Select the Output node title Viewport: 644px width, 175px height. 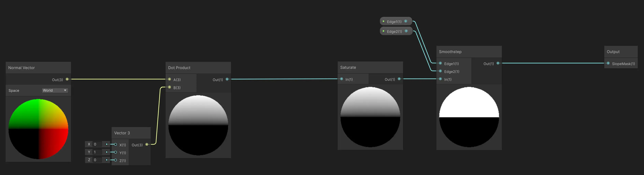(613, 52)
